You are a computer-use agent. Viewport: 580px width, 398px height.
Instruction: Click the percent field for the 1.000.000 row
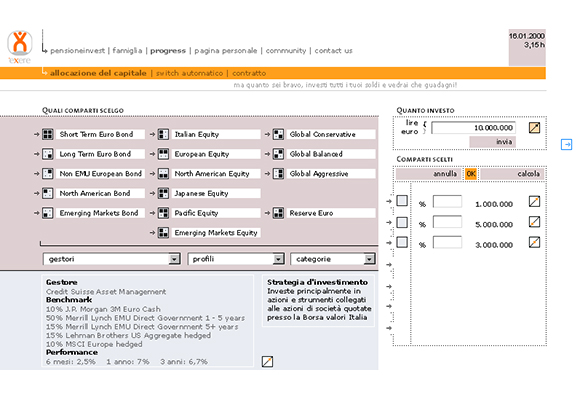point(447,202)
